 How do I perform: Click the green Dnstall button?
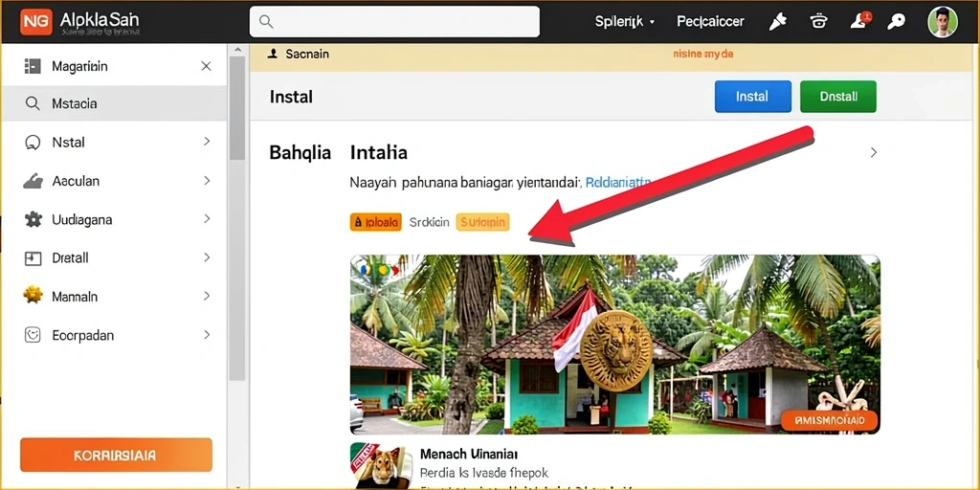point(838,97)
